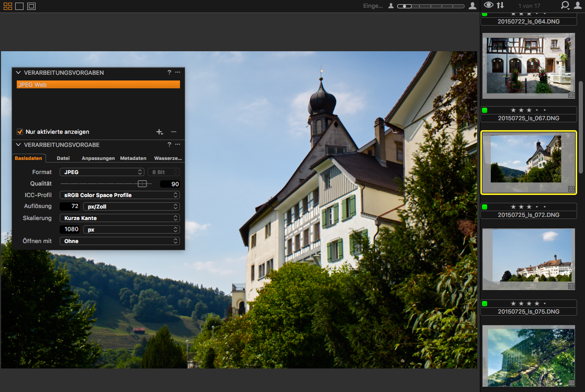
Task: Click the large person icon right of the zoom slider
Action: pyautogui.click(x=473, y=6)
